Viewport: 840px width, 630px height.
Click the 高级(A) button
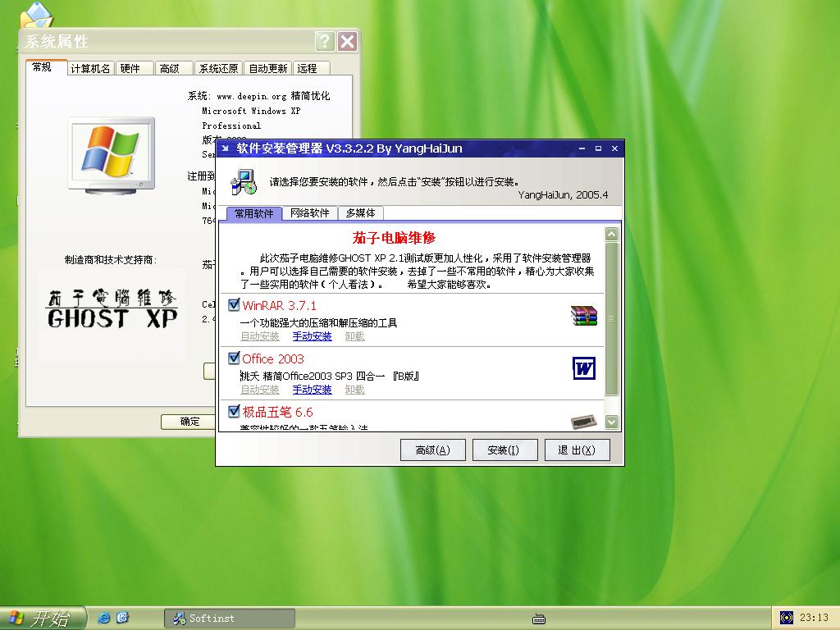pyautogui.click(x=433, y=450)
